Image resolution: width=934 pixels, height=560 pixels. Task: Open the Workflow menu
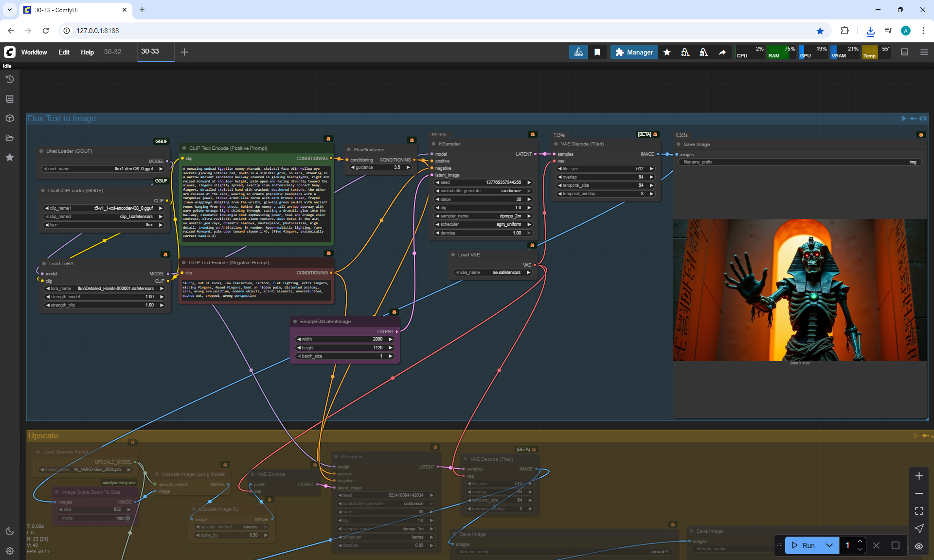(x=34, y=52)
